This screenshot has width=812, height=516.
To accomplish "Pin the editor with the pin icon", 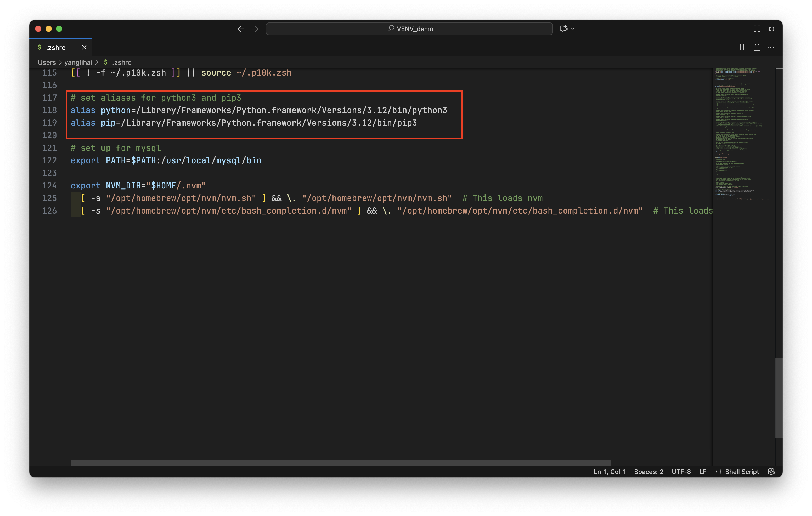I will [x=771, y=29].
